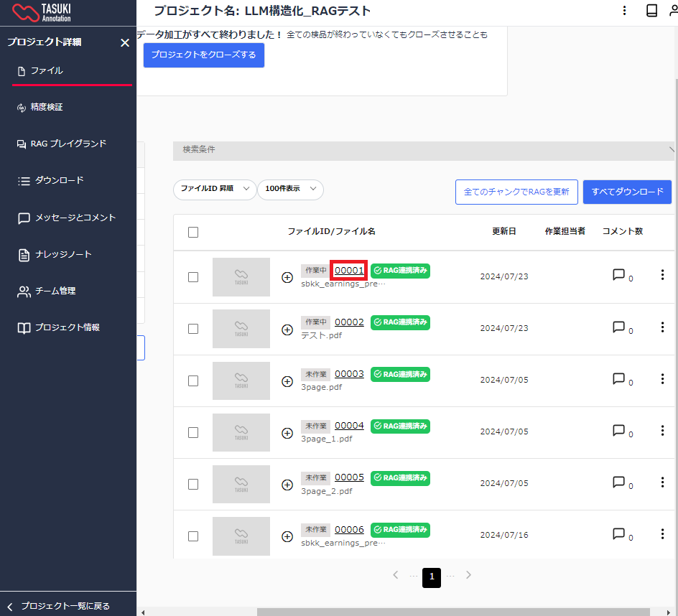Open 精度検証 in the sidebar
This screenshot has width=678, height=616.
coord(40,107)
